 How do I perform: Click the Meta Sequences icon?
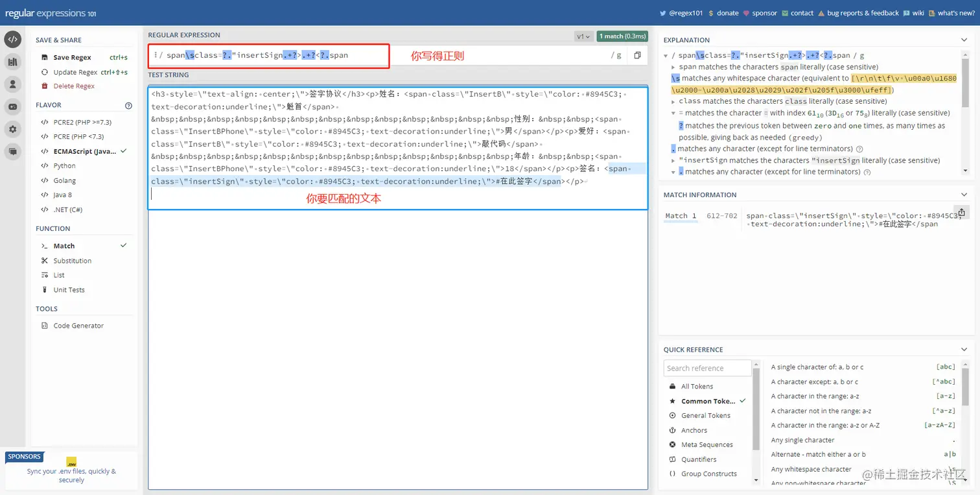673,444
